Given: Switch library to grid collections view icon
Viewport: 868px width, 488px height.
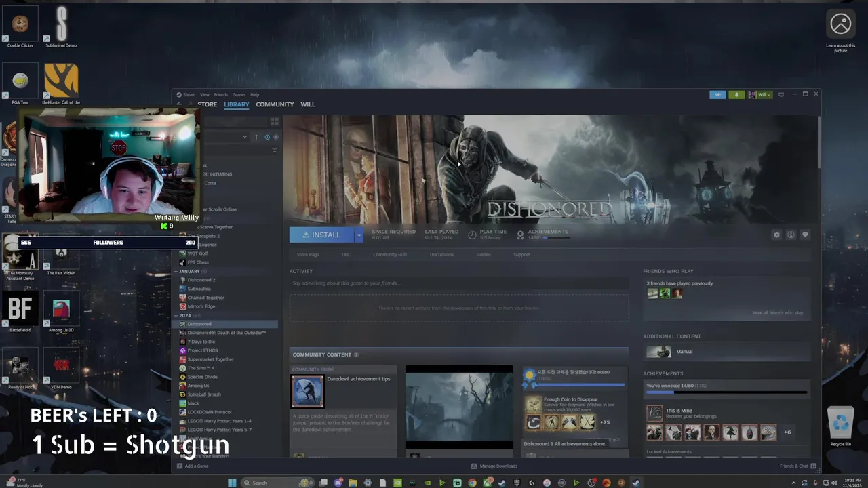Looking at the screenshot, I should coord(274,121).
